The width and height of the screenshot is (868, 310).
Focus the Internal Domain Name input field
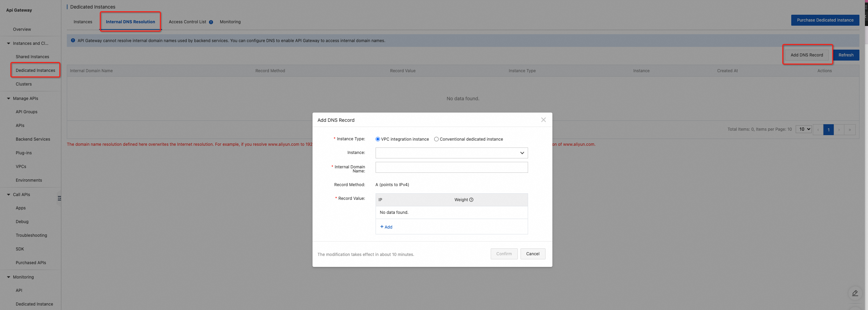click(452, 167)
